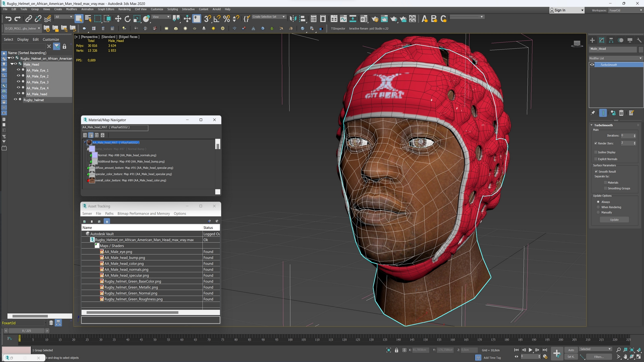Open the Rendered Frame Window icon
The width and height of the screenshot is (644, 362).
(384, 19)
